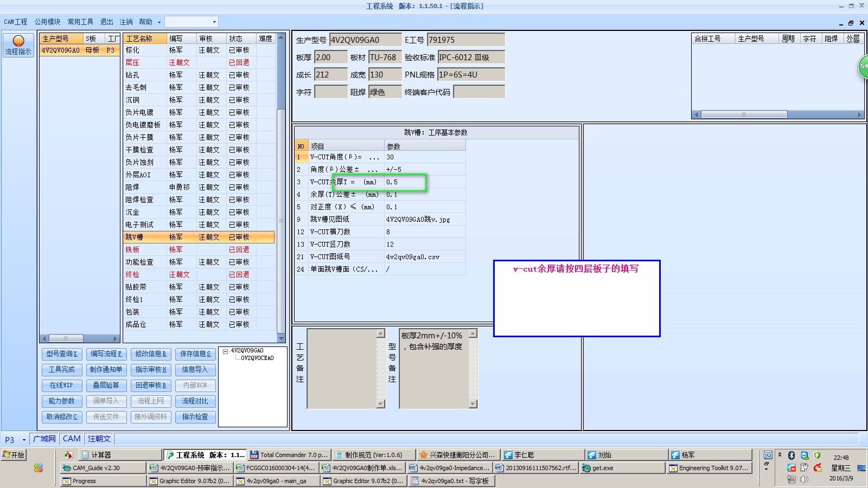Screen dimensions: 868x488
Task: Click the 字符 empty input field
Action: click(x=330, y=92)
